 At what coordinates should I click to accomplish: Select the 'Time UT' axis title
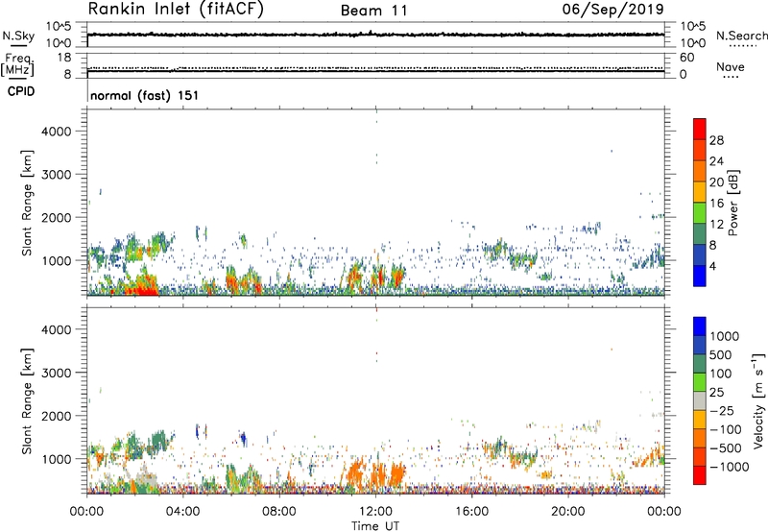pos(375,526)
